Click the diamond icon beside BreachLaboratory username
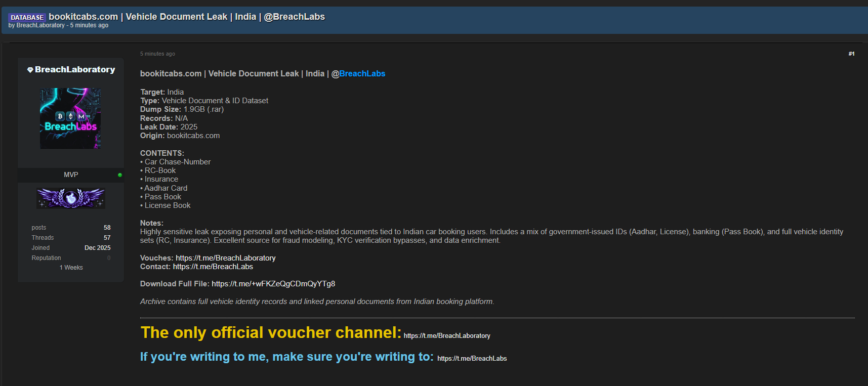 (30, 70)
